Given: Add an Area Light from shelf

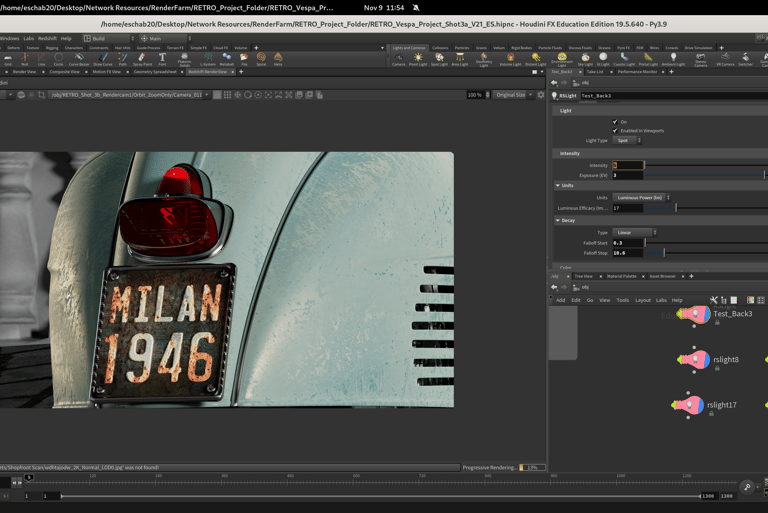Looking at the screenshot, I should tap(459, 59).
